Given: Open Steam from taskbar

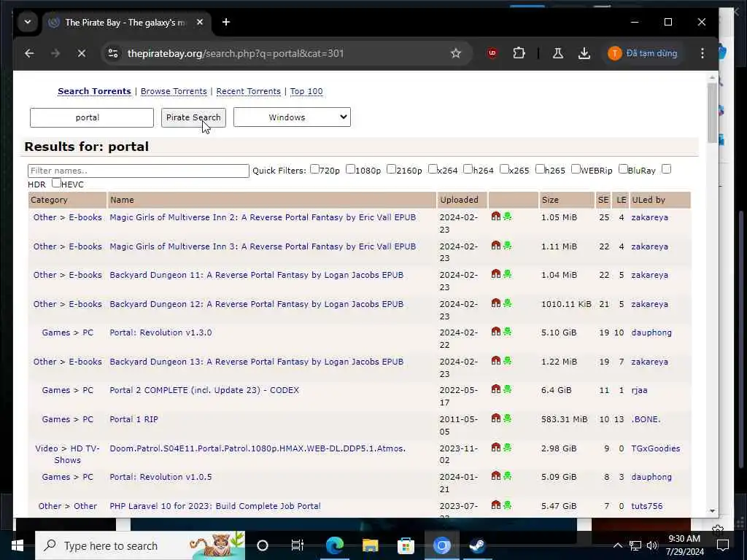Looking at the screenshot, I should [477, 545].
